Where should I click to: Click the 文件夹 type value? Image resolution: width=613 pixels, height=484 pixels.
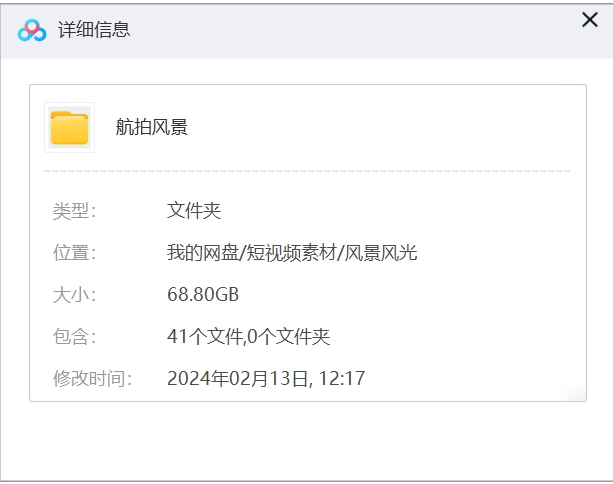click(x=193, y=211)
